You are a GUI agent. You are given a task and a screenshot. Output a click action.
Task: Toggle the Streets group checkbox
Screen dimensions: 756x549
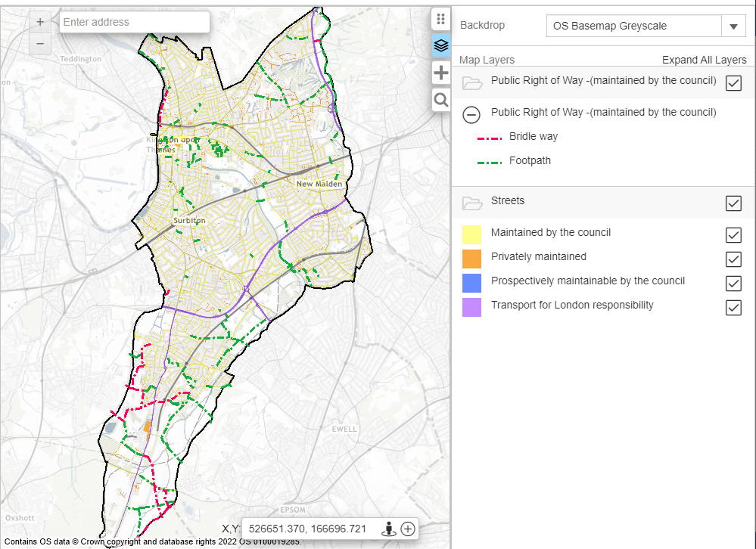(x=733, y=203)
